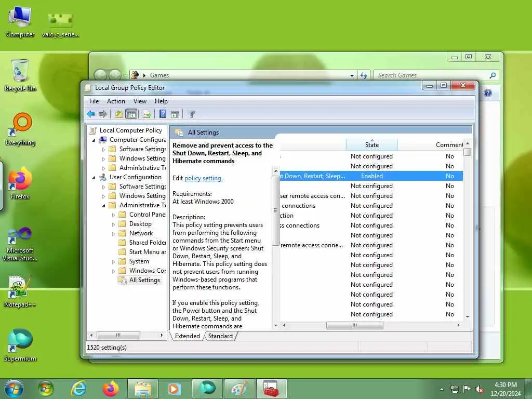This screenshot has height=399, width=532.
Task: Click the settings list horizontal scrollbar thumb
Action: [x=354, y=325]
